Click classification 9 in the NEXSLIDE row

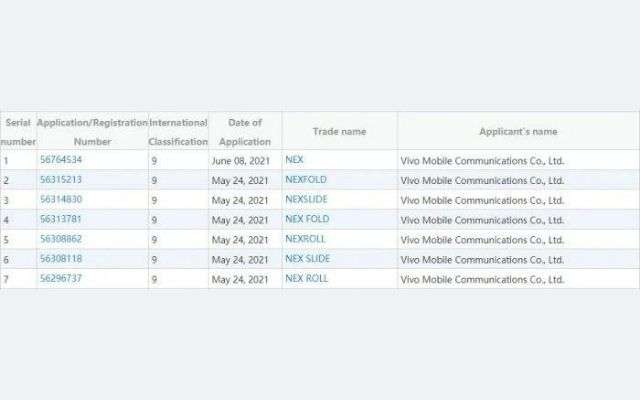[x=154, y=201]
